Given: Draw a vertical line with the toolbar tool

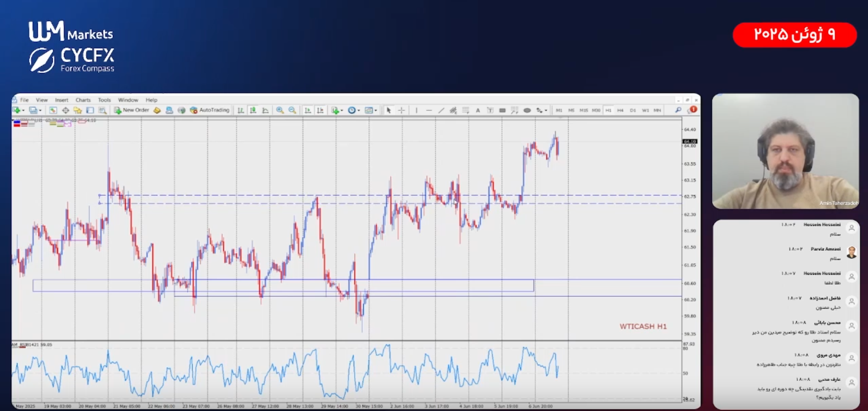Looking at the screenshot, I should pos(416,110).
